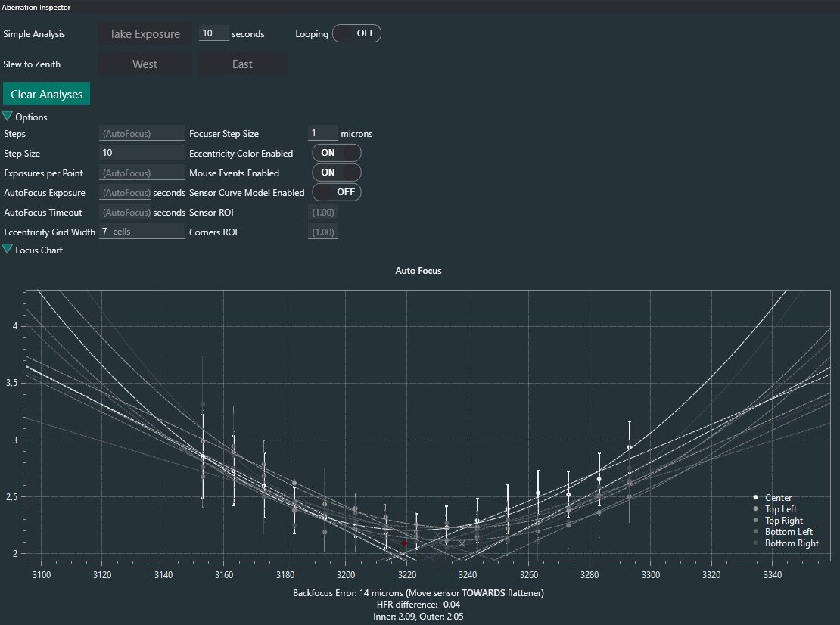Click the 3220 x-axis label
The width and height of the screenshot is (840, 625).
click(406, 574)
